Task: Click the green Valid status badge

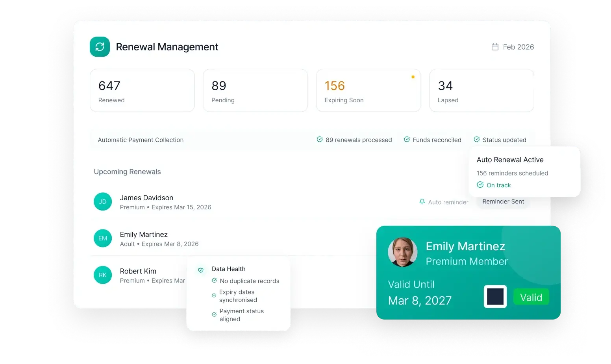Action: (531, 297)
